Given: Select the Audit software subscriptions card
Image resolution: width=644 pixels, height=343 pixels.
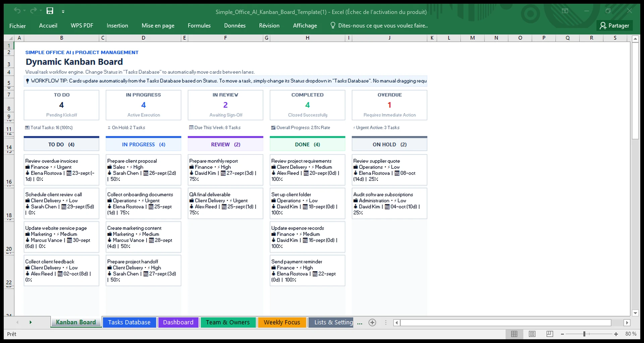Looking at the screenshot, I should point(389,203).
